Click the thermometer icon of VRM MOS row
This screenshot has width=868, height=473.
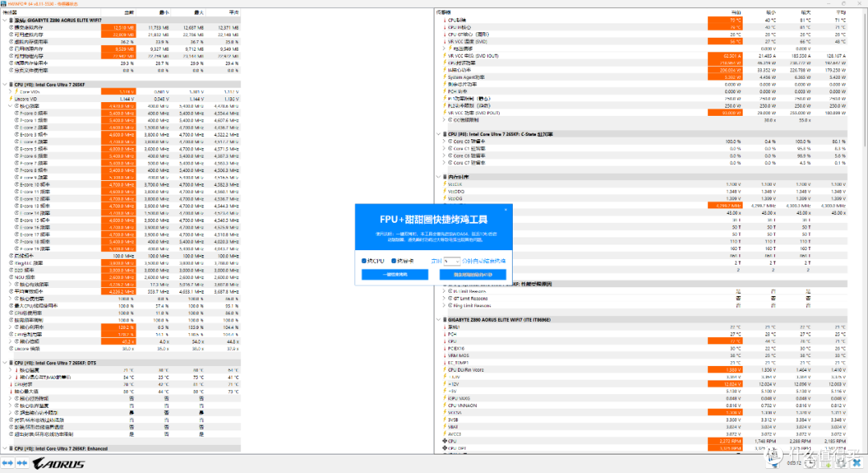445,356
